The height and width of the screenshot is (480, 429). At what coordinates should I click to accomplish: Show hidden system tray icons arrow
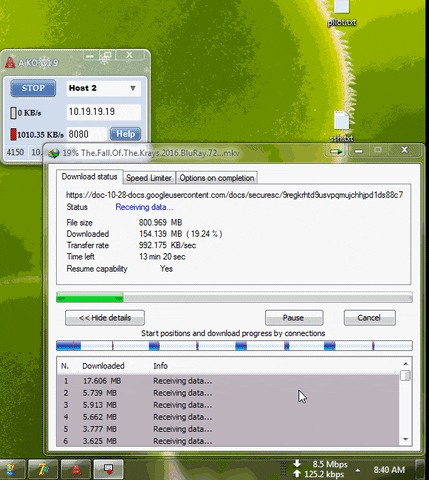point(358,470)
